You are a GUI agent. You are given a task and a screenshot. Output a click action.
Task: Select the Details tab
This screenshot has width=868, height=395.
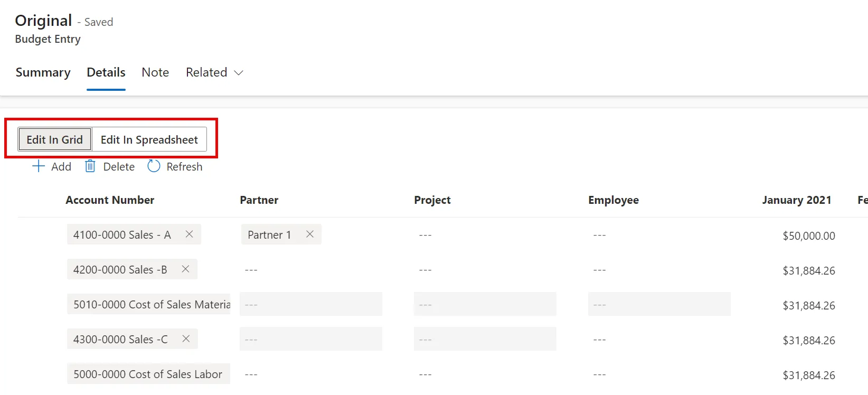(x=106, y=72)
